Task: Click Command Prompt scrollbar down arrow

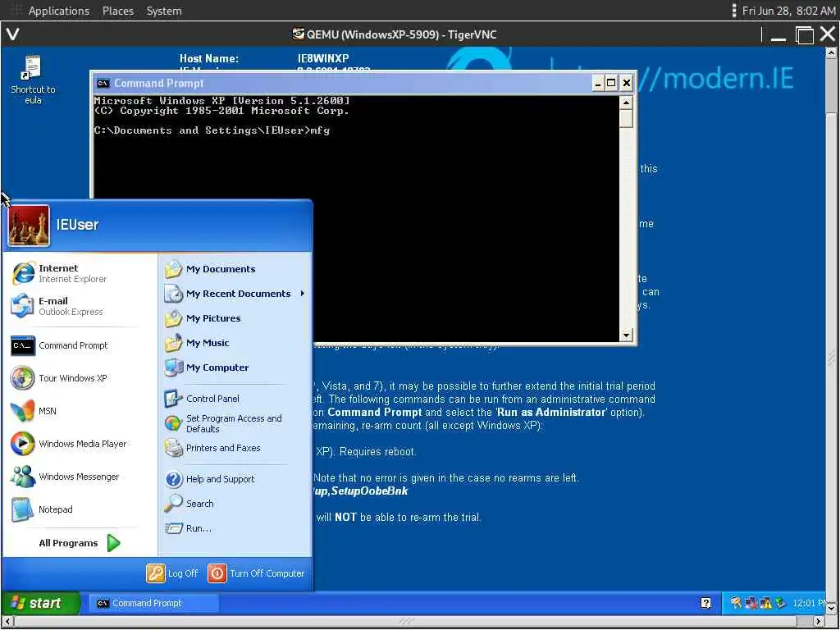Action: [626, 336]
